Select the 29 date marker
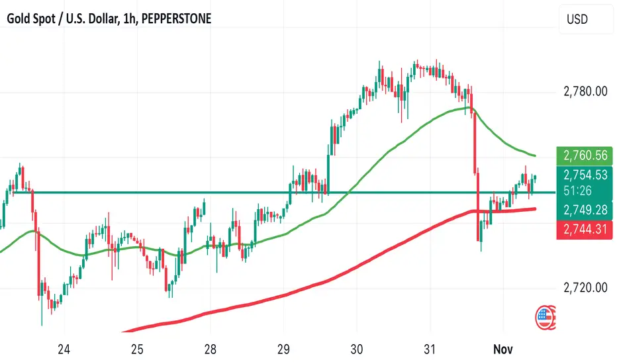The image size is (617, 364). pos(283,349)
